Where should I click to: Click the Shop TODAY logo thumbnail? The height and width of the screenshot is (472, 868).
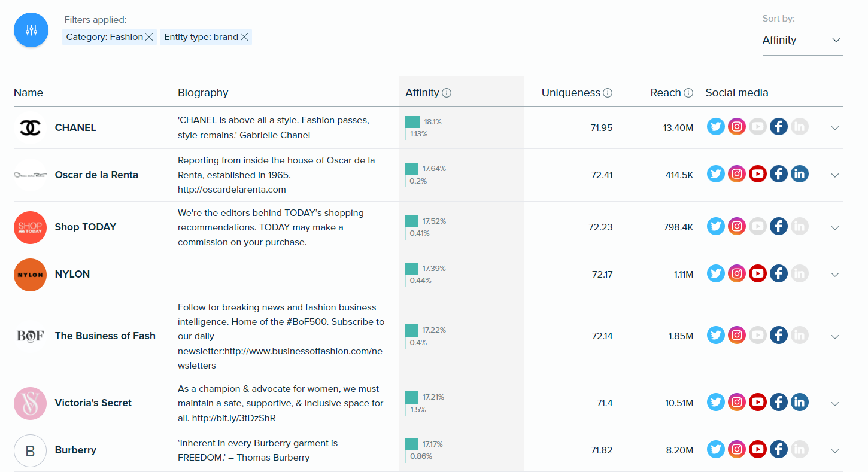pos(30,227)
